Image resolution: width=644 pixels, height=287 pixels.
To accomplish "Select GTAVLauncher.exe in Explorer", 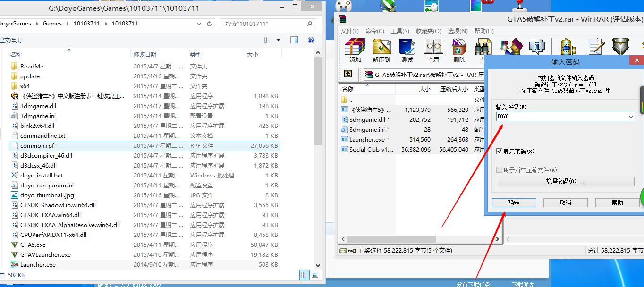I will (x=45, y=255).
